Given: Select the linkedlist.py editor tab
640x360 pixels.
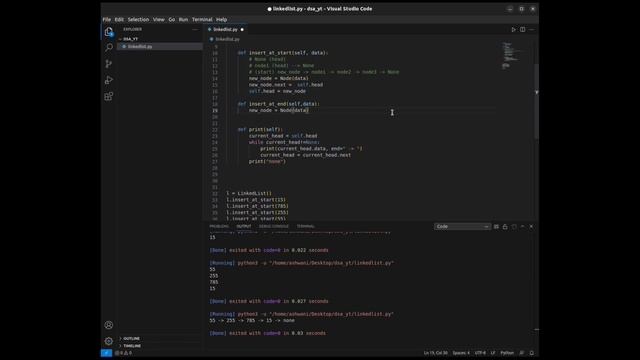Looking at the screenshot, I should click(225, 29).
